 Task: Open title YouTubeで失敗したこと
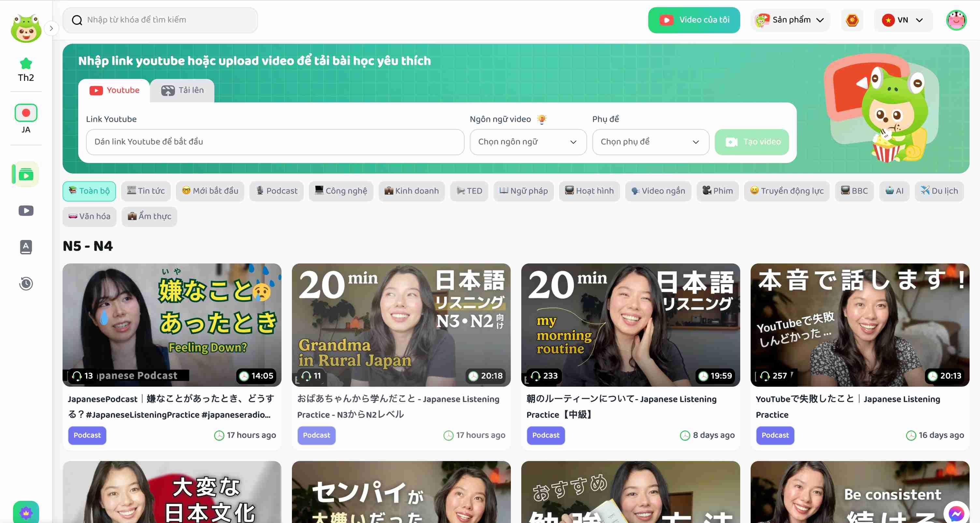pos(848,407)
